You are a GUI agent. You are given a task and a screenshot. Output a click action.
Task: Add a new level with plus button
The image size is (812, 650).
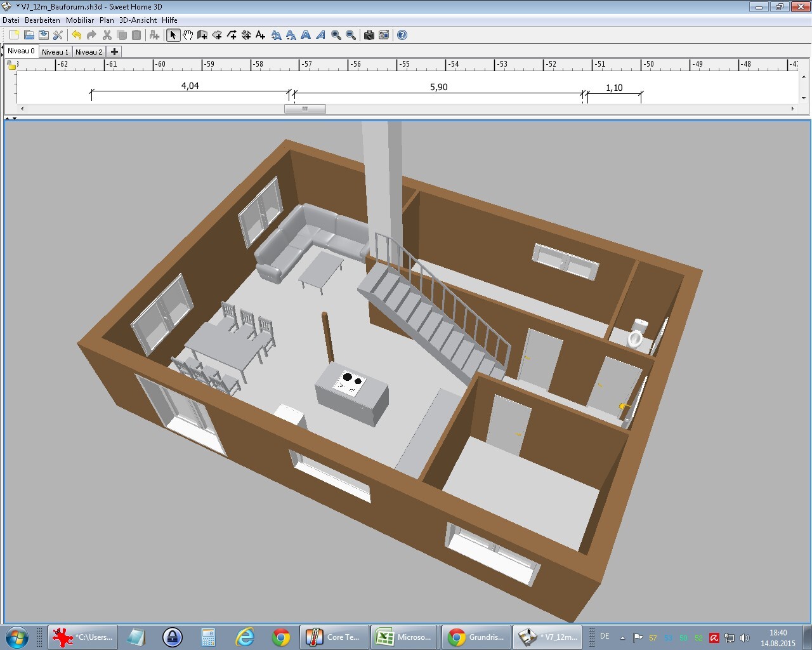(x=114, y=52)
